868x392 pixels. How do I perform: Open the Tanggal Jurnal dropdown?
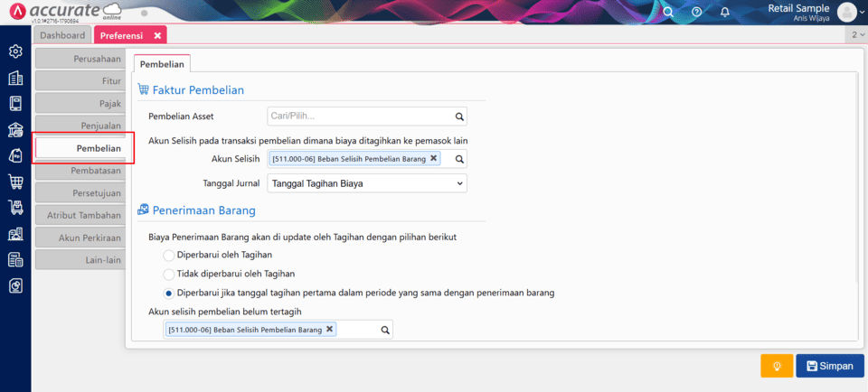pos(367,183)
